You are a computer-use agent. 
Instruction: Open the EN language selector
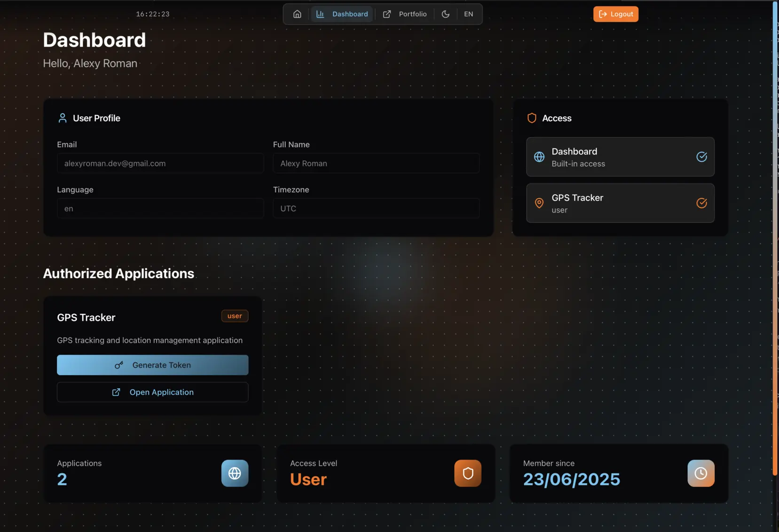[x=468, y=14]
